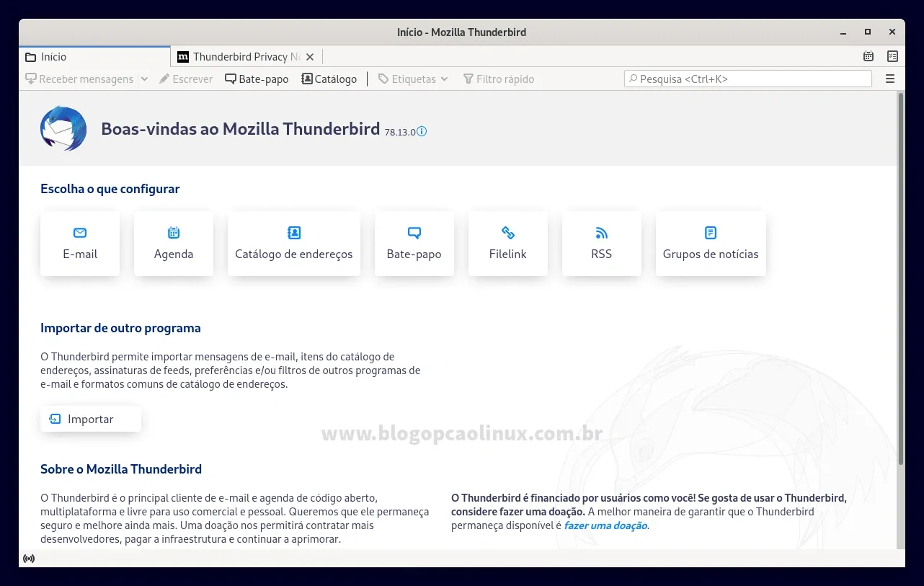Click the online status icon in the status bar
Viewport: 924px width, 586px height.
click(29, 559)
